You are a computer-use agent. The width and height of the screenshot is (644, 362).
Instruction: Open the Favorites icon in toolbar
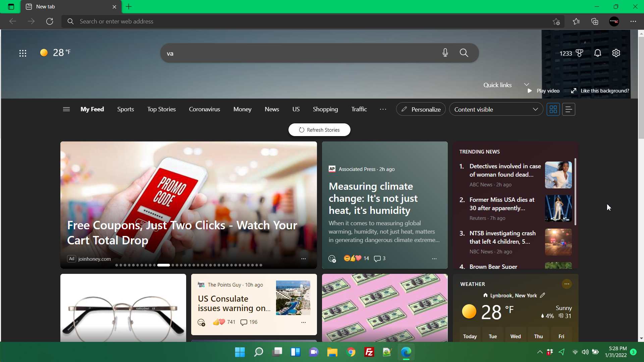click(577, 21)
